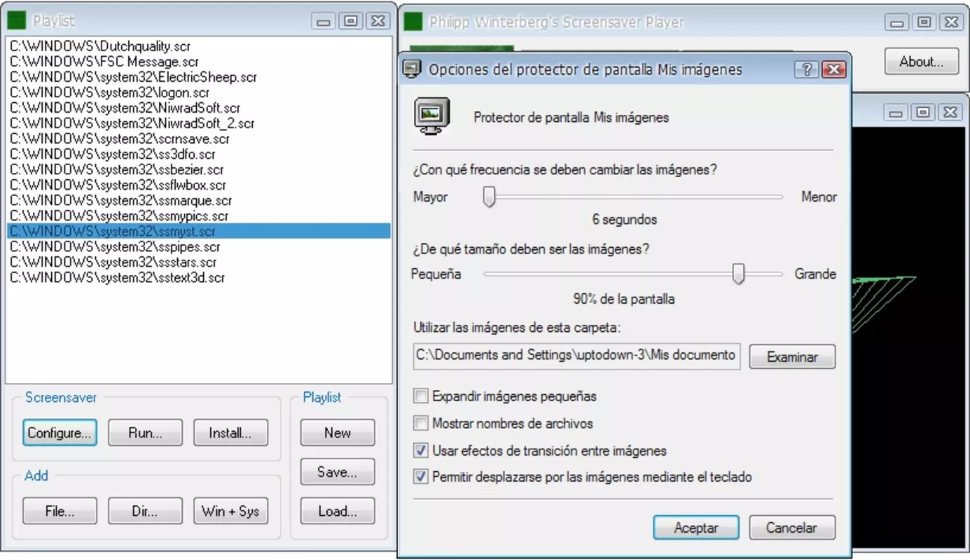970x560 pixels.
Task: Click the Configure... screensaver button
Action: 60,433
